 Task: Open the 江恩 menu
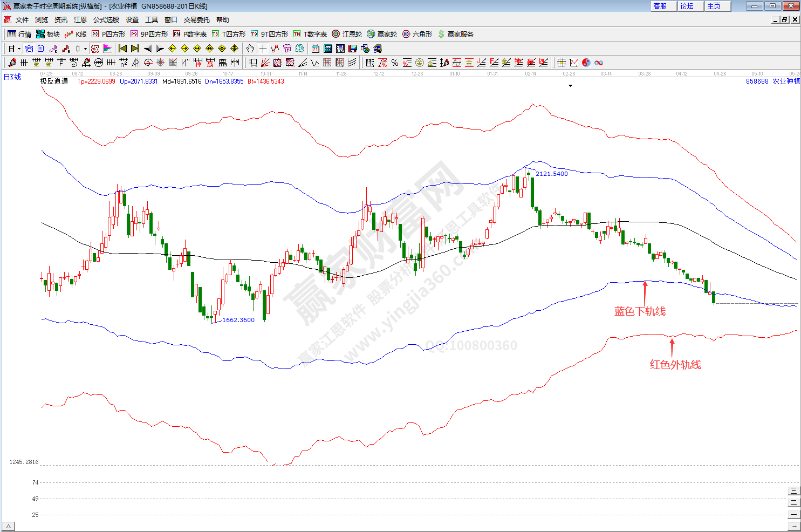pos(80,20)
